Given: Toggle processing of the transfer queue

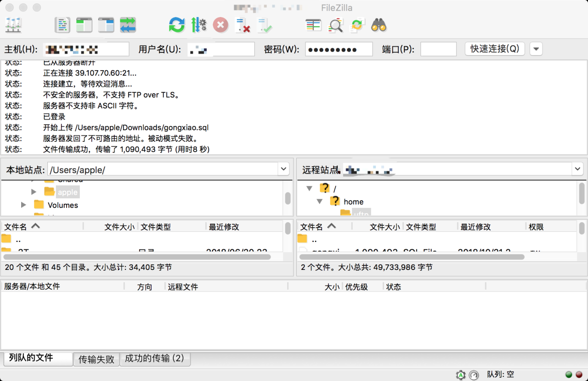Looking at the screenshot, I should 199,25.
